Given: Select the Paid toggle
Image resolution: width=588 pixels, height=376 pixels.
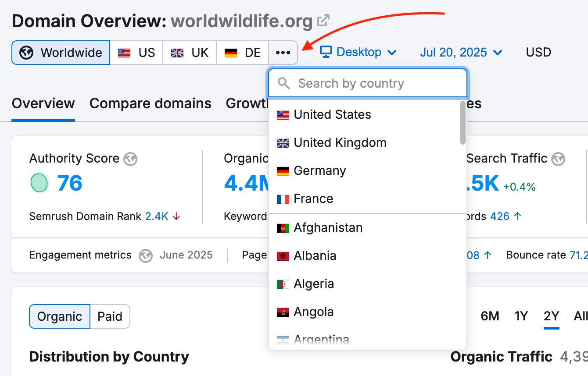Looking at the screenshot, I should 110,316.
